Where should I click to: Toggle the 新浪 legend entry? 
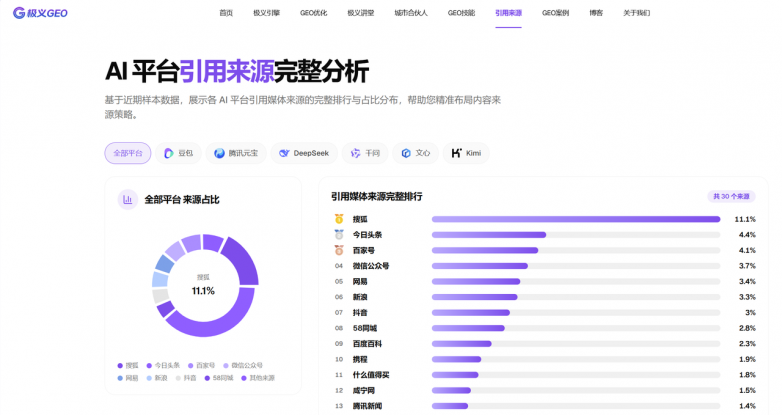click(x=157, y=378)
